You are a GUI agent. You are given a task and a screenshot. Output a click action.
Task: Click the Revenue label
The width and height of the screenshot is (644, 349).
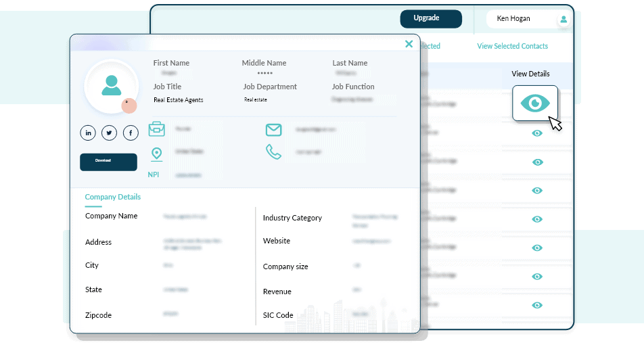(x=277, y=292)
